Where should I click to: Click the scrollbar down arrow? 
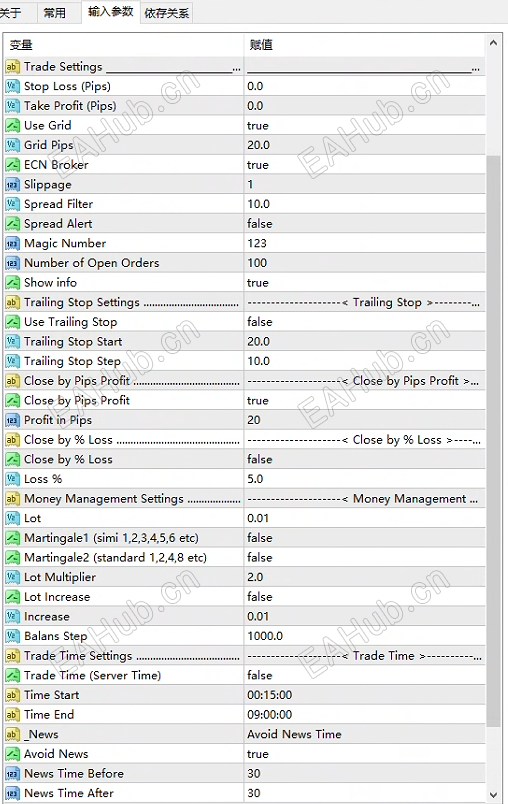coord(493,795)
